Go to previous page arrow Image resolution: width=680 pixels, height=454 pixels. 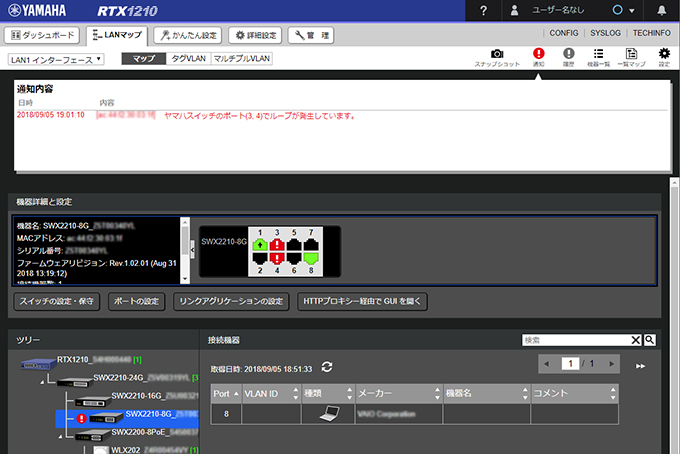pyautogui.click(x=546, y=364)
